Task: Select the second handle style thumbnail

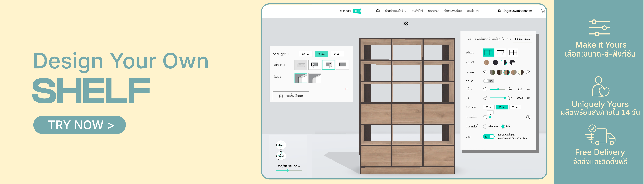Action: tap(315, 78)
